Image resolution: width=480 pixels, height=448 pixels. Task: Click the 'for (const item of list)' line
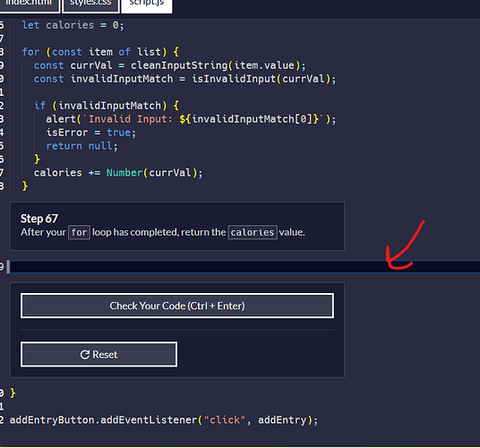[100, 52]
